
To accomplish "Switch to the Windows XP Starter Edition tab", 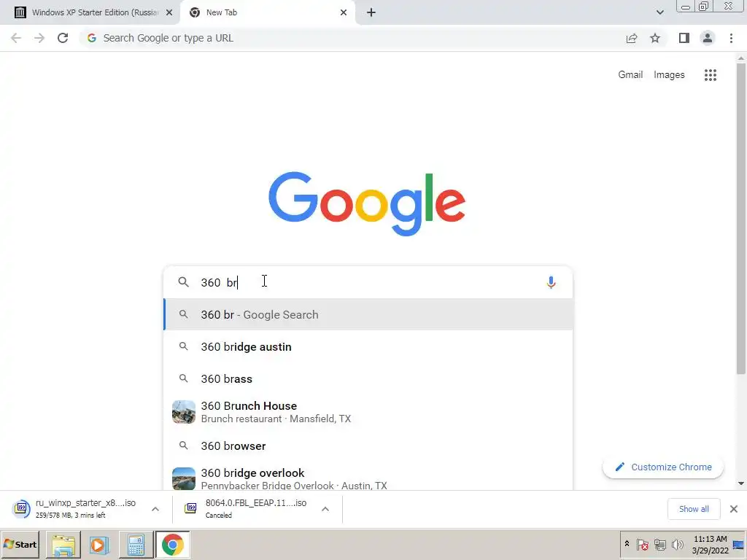I will pos(90,12).
